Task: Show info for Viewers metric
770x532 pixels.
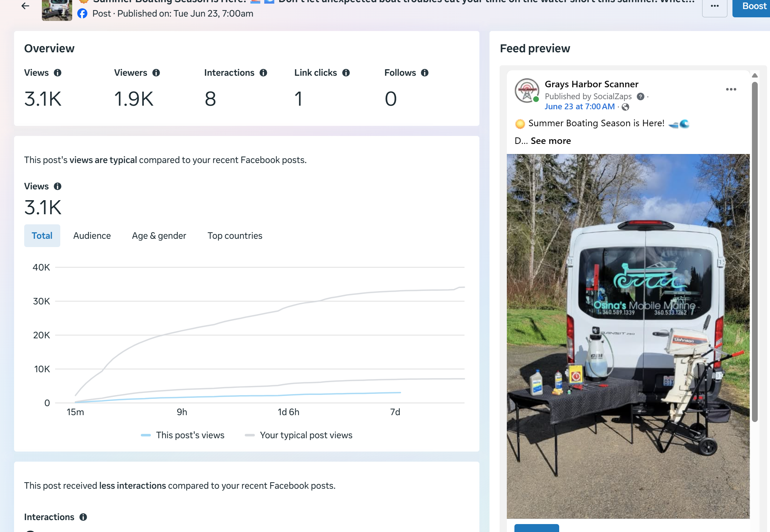Action: [x=156, y=72]
